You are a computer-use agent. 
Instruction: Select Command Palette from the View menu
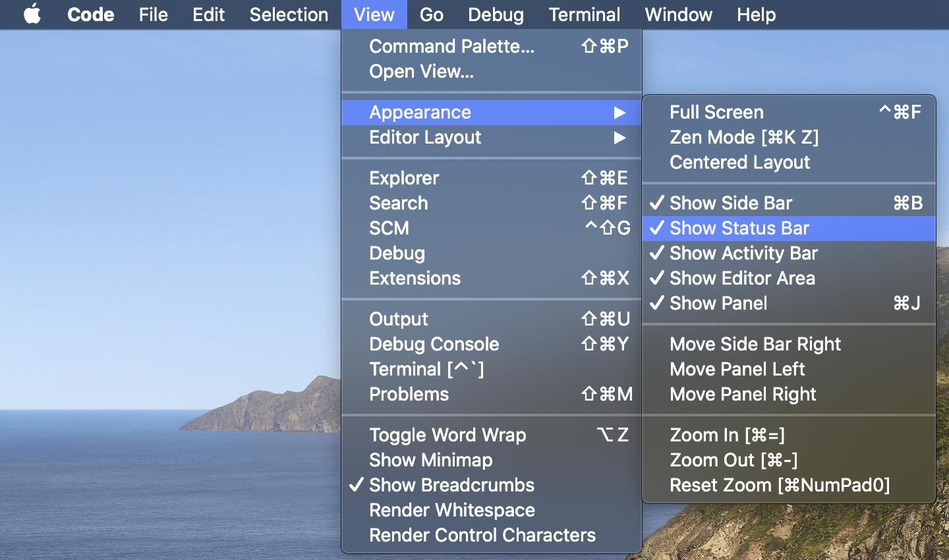[x=452, y=46]
